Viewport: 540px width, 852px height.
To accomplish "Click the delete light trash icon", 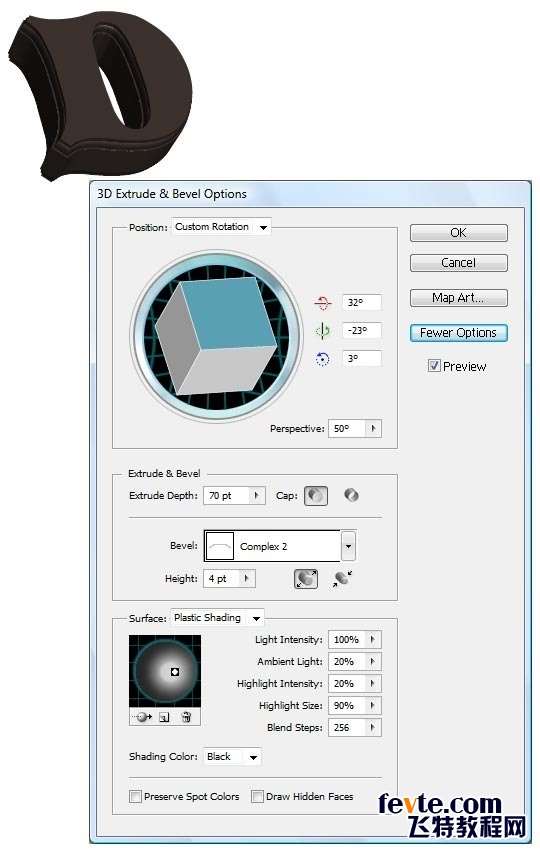I will pyautogui.click(x=186, y=717).
